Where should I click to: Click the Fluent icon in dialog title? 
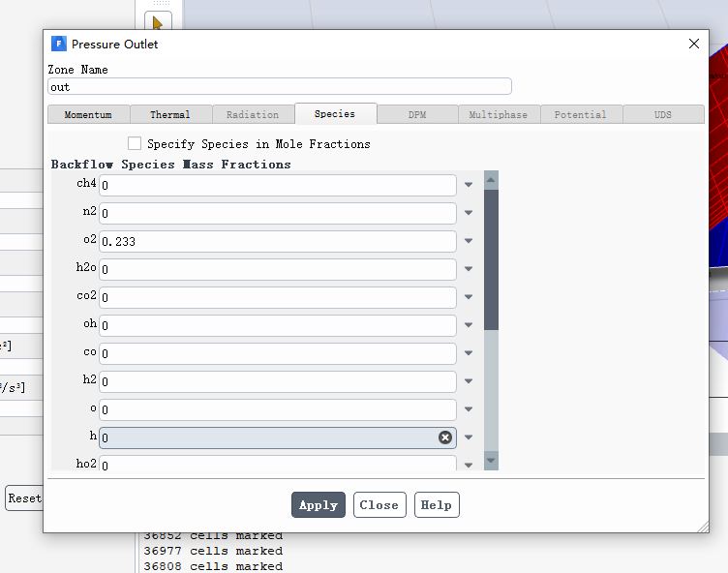click(59, 44)
